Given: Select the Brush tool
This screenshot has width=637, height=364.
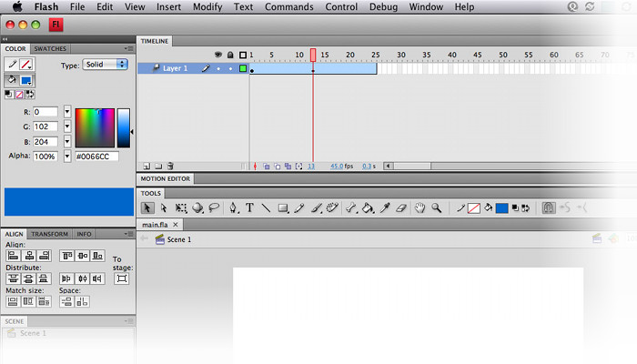Looking at the screenshot, I should [x=317, y=208].
